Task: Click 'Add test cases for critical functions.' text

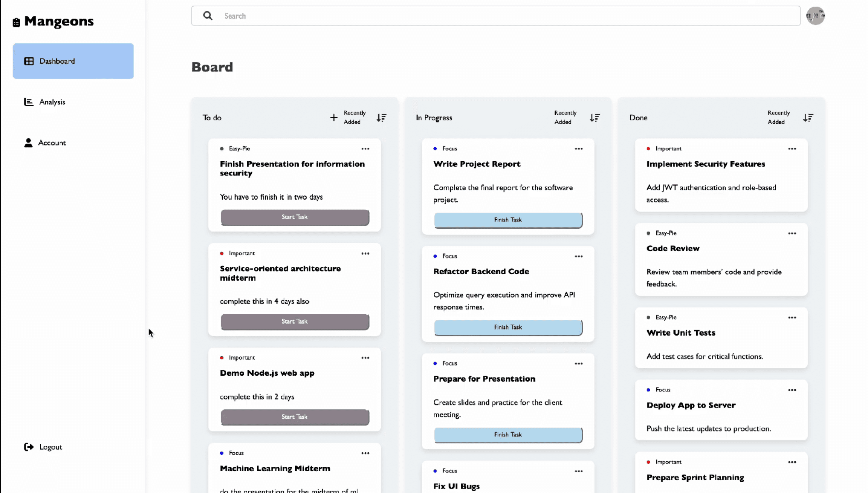Action: (x=705, y=356)
